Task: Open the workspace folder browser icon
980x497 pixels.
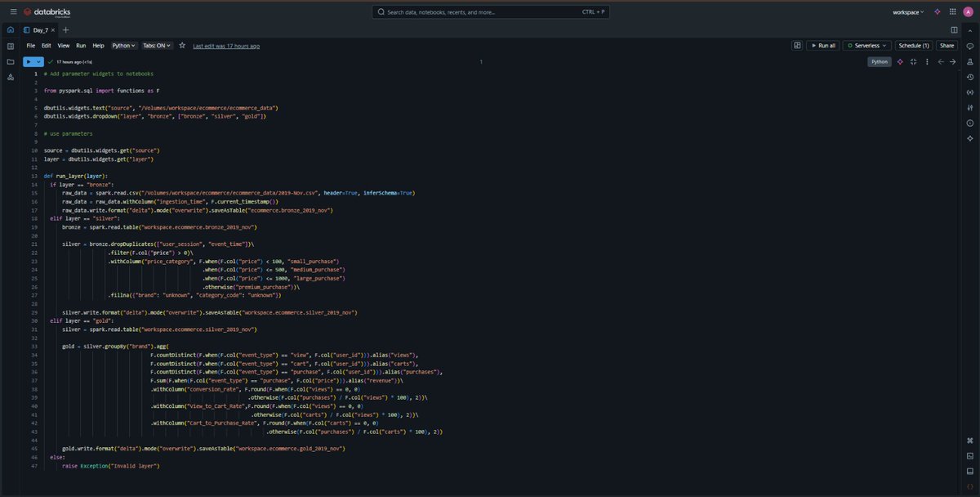Action: pyautogui.click(x=11, y=61)
